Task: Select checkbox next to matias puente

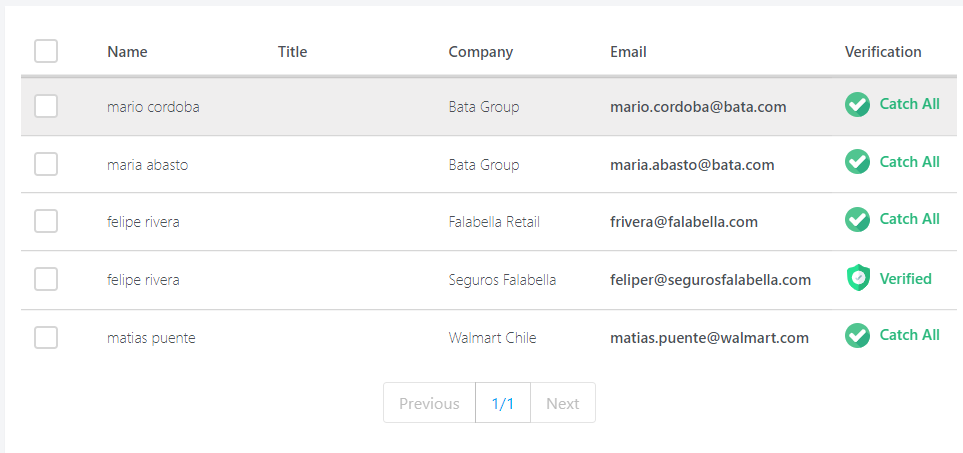Action: point(46,337)
